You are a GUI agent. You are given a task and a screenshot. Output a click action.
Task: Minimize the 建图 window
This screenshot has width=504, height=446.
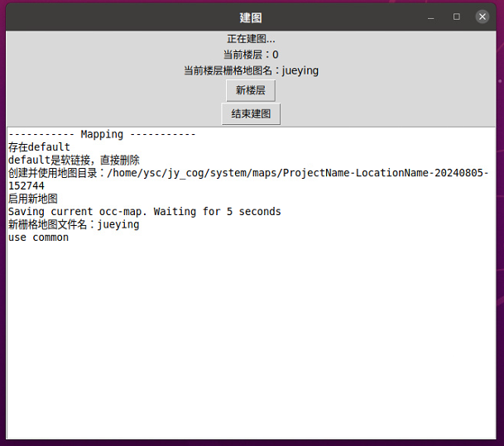click(430, 17)
